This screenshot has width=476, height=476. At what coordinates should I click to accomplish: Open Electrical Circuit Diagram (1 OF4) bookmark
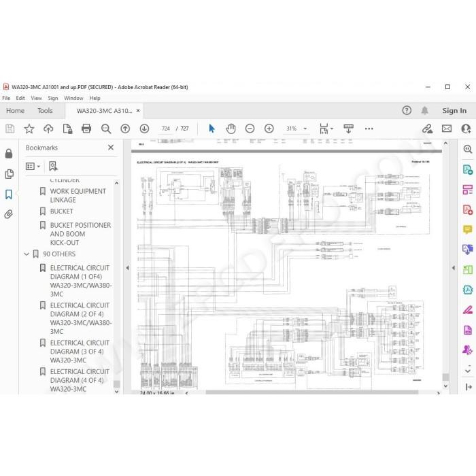tap(80, 281)
